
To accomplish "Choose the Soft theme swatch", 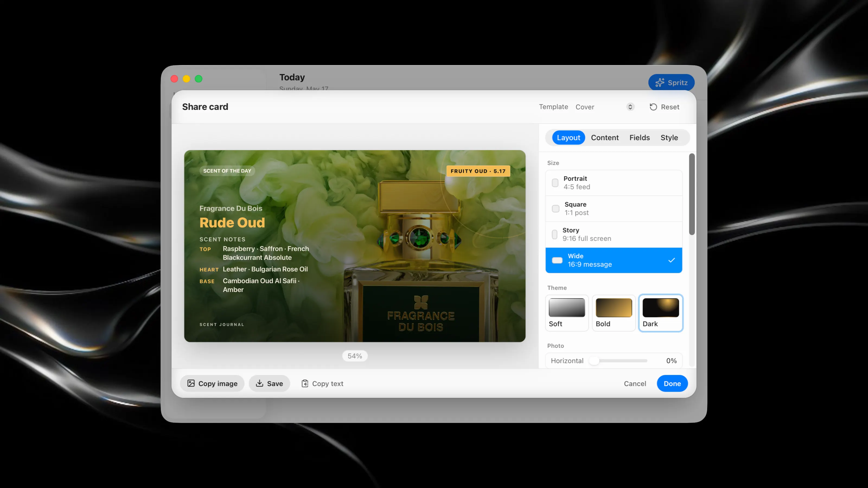I will click(567, 313).
